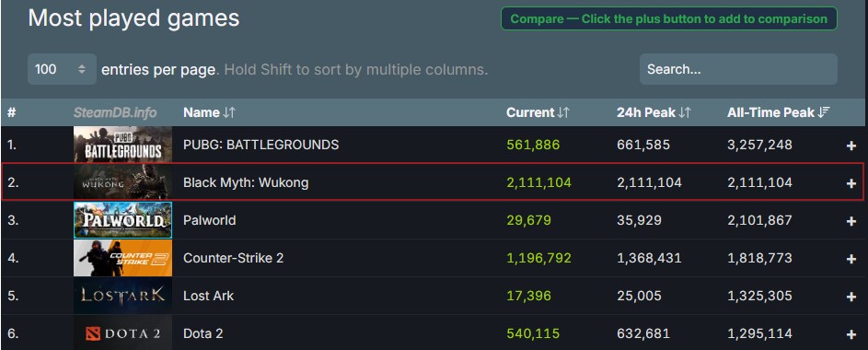The width and height of the screenshot is (868, 350).
Task: Select all-time peak 3,257,248
Action: [759, 145]
